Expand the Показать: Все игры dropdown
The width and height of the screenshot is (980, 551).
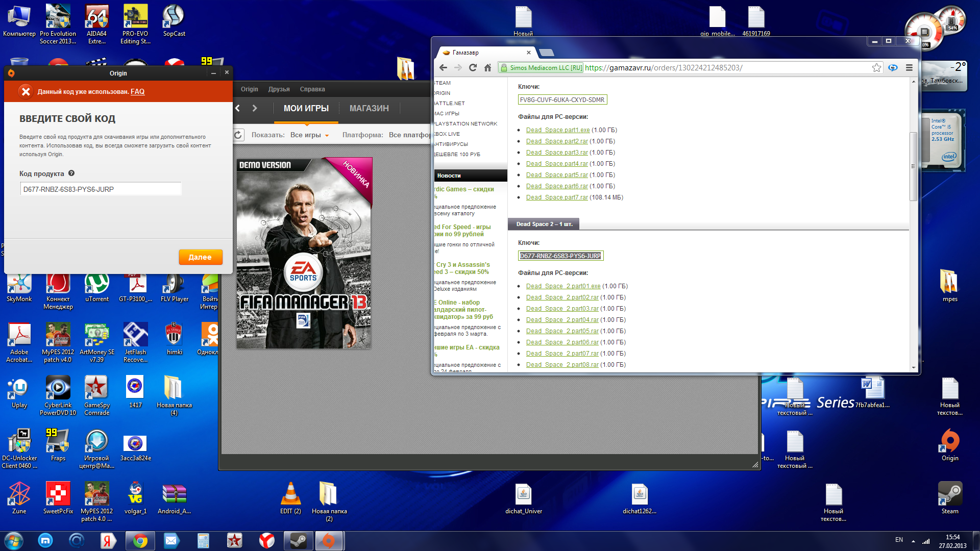pyautogui.click(x=310, y=135)
